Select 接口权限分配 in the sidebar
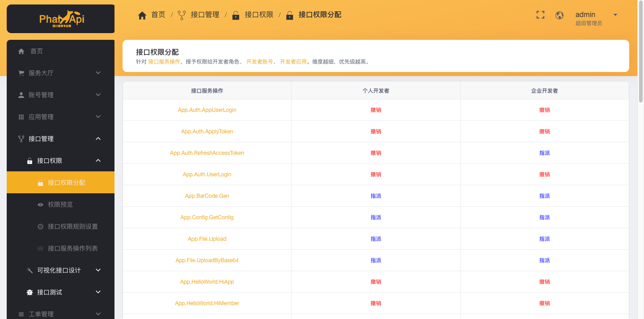The image size is (644, 319). 60,183
